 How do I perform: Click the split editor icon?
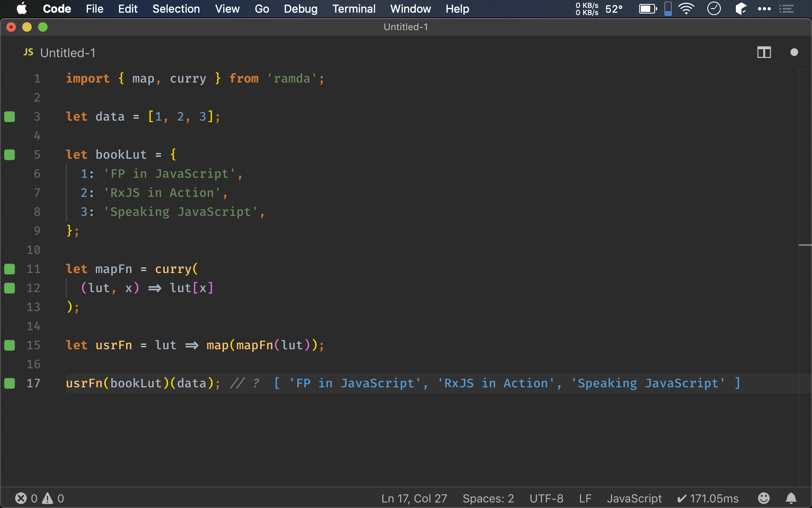pos(764,52)
